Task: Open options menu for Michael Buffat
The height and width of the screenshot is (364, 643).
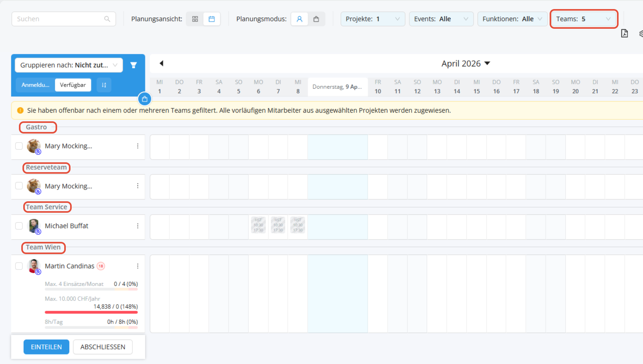Action: [x=138, y=226]
